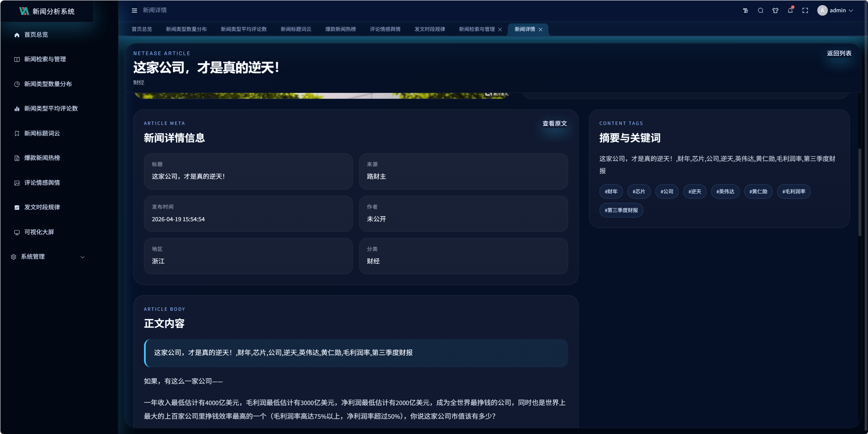
Task: Toggle fullscreen mode icon
Action: click(805, 11)
